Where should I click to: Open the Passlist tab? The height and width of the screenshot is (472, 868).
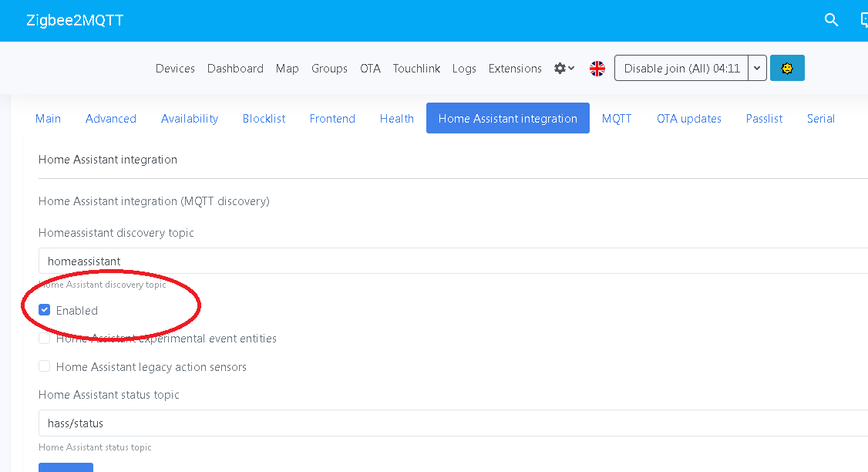(764, 118)
